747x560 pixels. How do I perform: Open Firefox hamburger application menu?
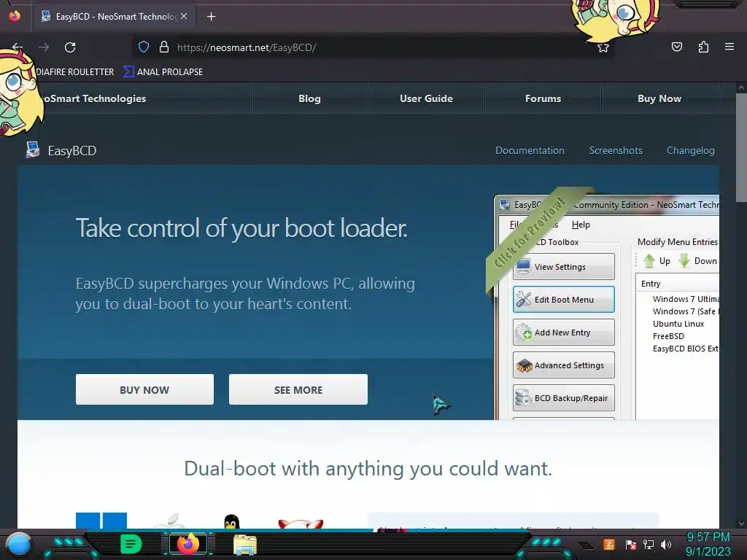[729, 47]
